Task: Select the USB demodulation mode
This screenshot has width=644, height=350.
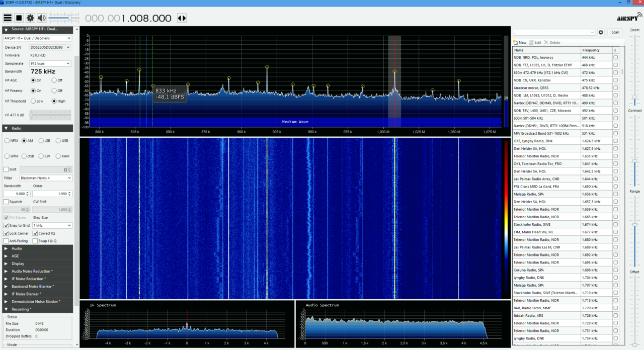Action: 58,141
